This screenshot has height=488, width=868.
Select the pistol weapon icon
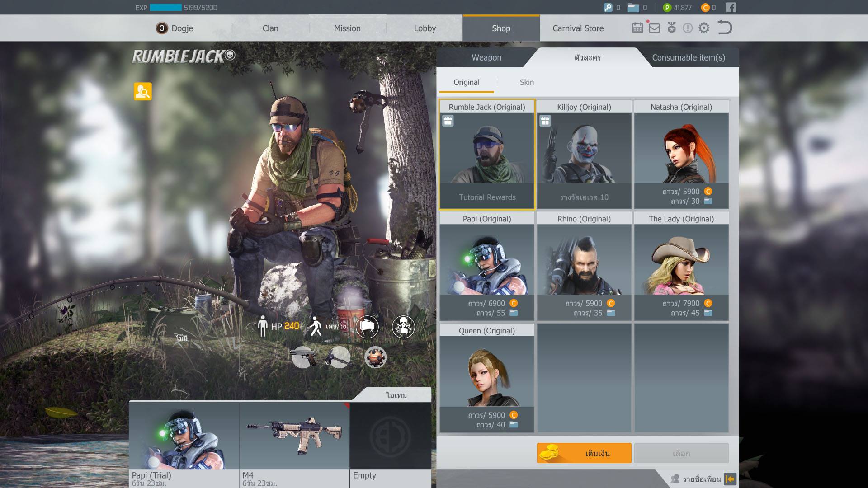tap(303, 357)
